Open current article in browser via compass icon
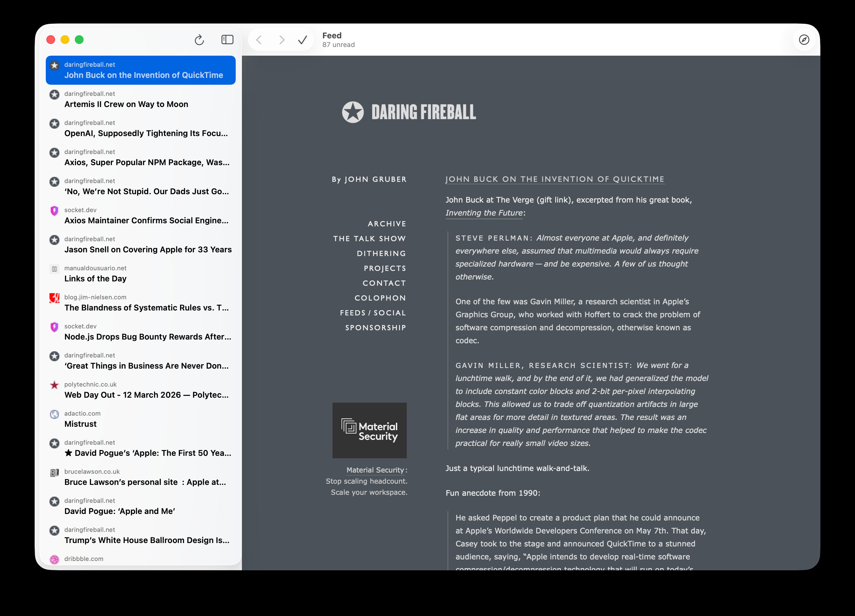The height and width of the screenshot is (616, 855). pyautogui.click(x=805, y=40)
